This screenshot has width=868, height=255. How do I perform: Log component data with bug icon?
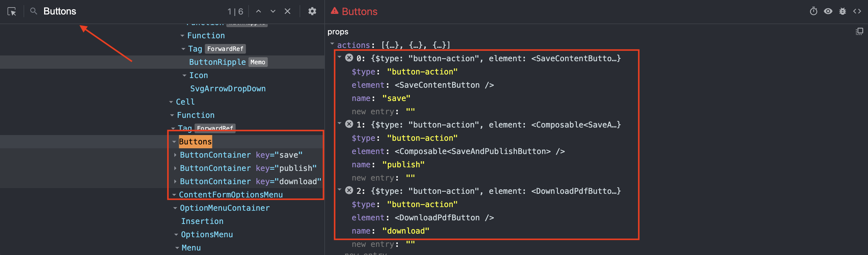[842, 11]
